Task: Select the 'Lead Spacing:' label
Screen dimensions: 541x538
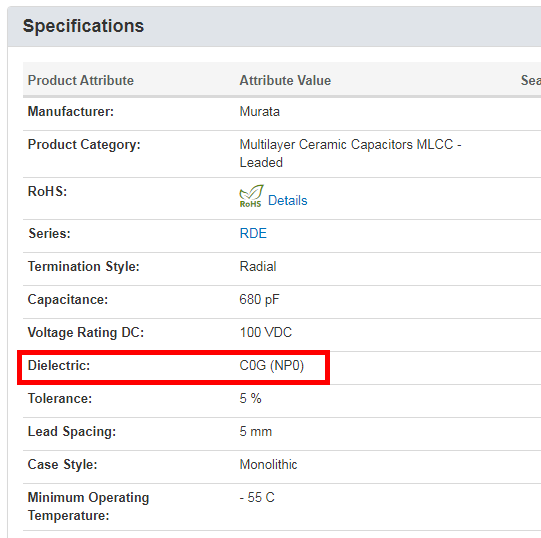Action: tap(72, 432)
